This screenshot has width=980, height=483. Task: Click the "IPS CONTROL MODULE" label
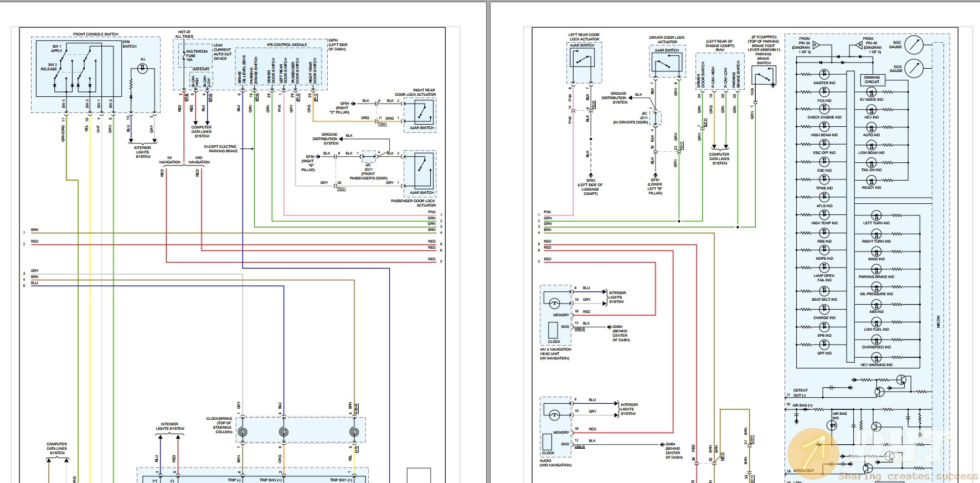coord(287,45)
